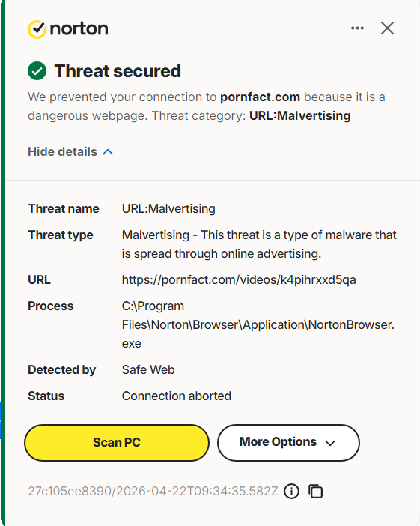This screenshot has width=420, height=526.
Task: Click the Norton checkmark logo
Action: coord(37,29)
